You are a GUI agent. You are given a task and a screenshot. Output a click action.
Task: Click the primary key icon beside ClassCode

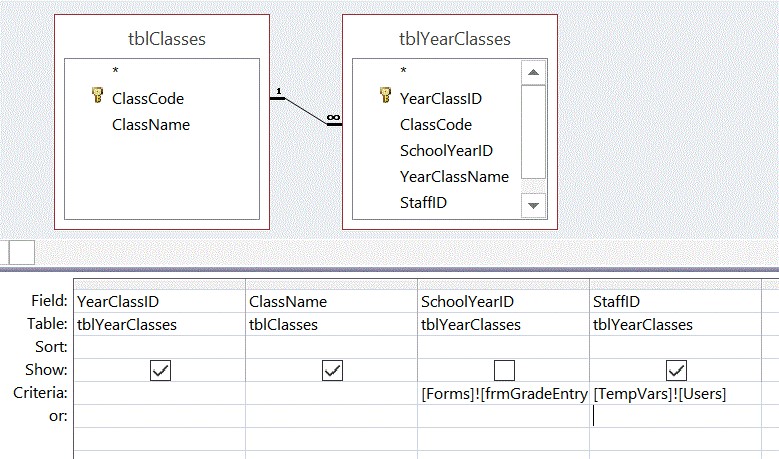[97, 97]
